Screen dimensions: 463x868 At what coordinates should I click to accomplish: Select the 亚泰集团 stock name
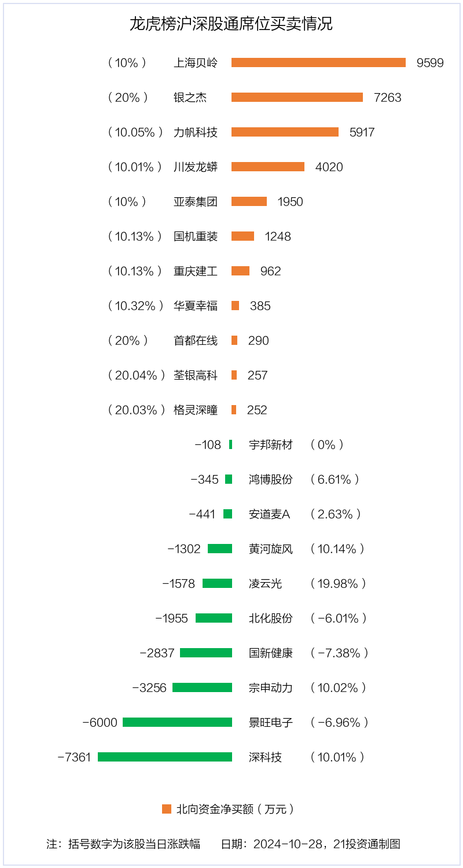[x=196, y=201]
